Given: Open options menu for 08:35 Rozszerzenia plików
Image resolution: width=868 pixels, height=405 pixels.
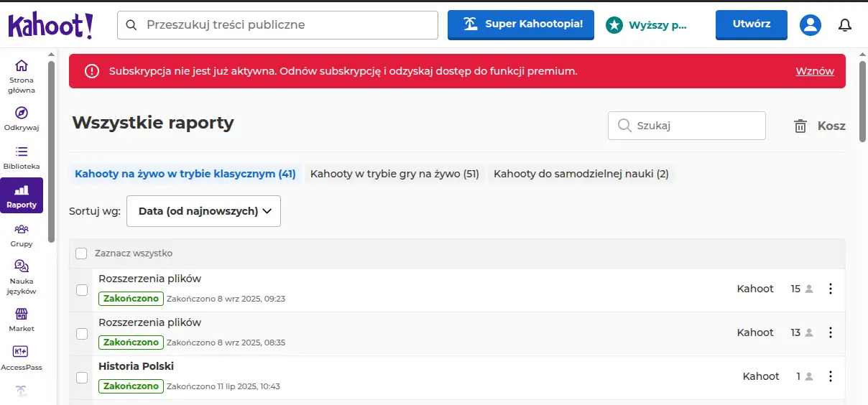Looking at the screenshot, I should [x=831, y=332].
